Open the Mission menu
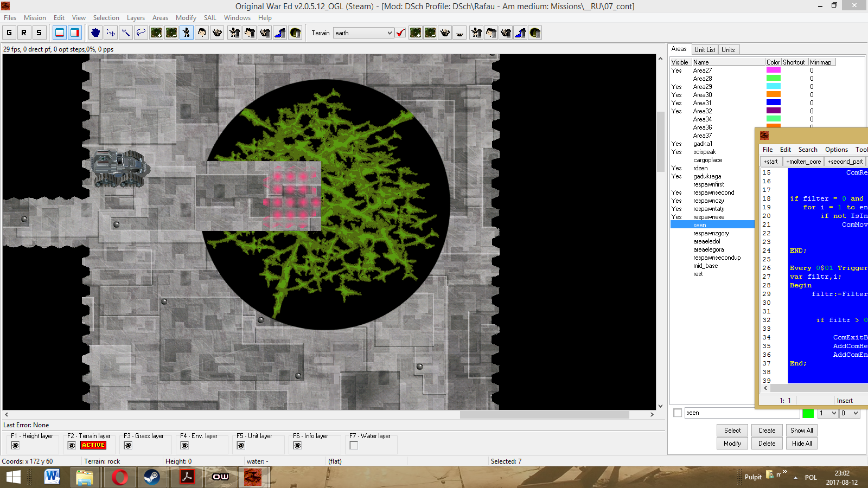868x488 pixels. coord(35,18)
